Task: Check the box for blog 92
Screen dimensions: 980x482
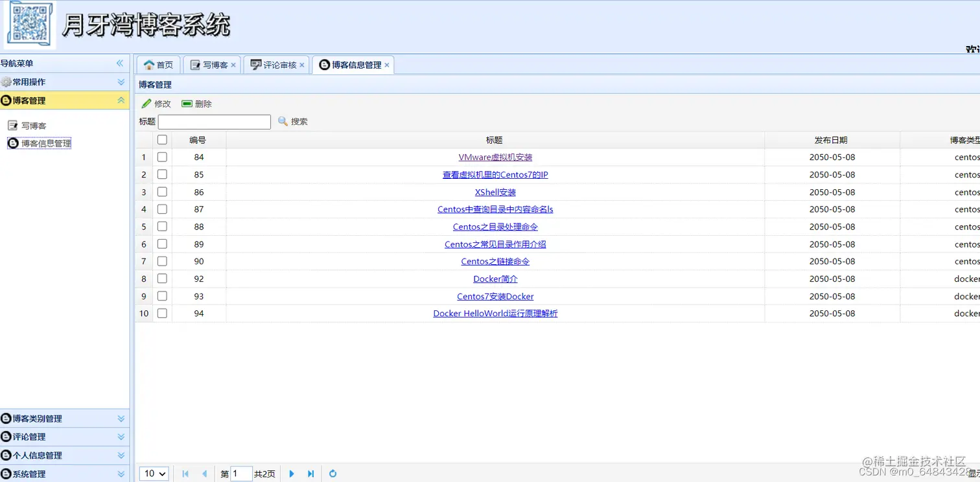Action: (162, 278)
